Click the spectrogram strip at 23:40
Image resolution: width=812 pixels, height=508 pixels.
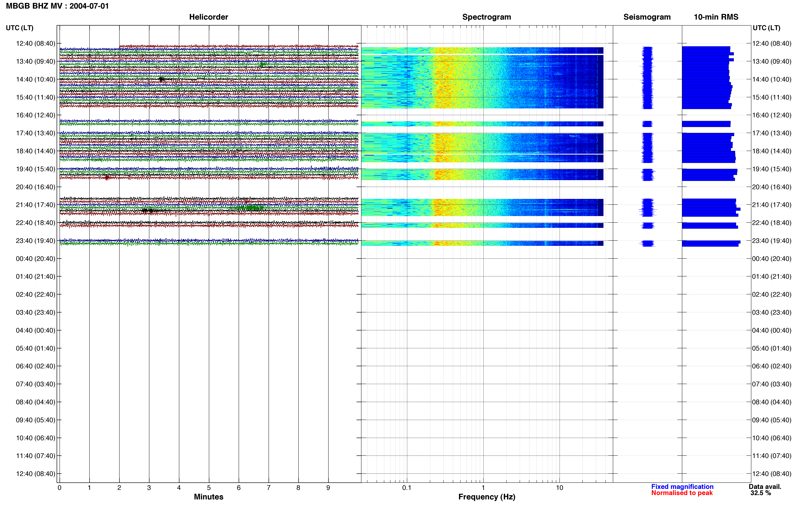(x=482, y=243)
